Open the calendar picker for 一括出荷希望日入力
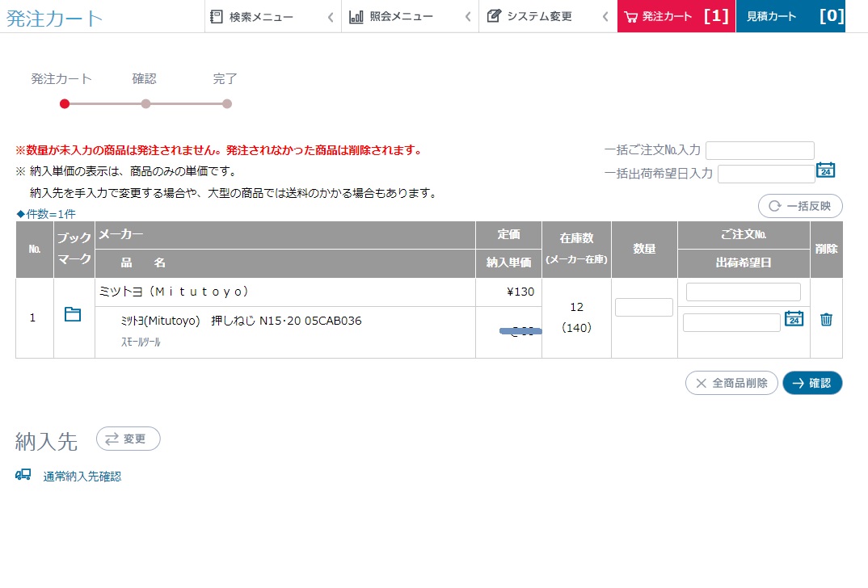The image size is (868, 588). click(826, 172)
